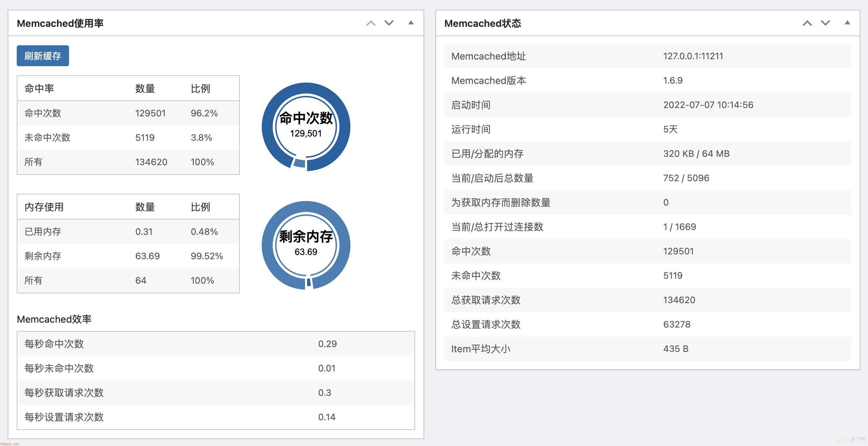Click the Memcached版本 value 1.6.9
This screenshot has width=868, height=446.
[673, 80]
